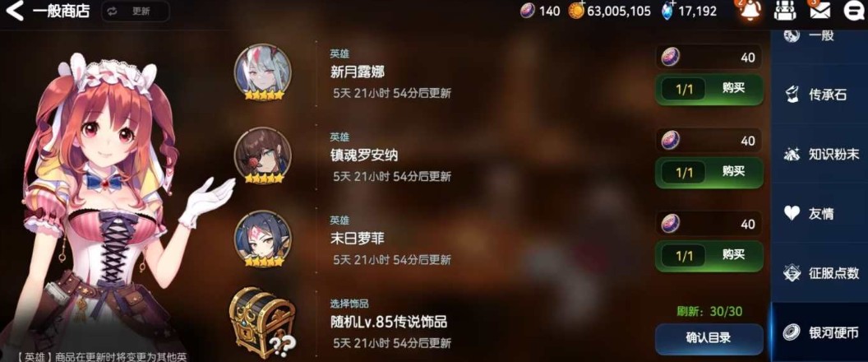The height and width of the screenshot is (362, 868).
Task: Open the chat bubble icon
Action: [853, 11]
